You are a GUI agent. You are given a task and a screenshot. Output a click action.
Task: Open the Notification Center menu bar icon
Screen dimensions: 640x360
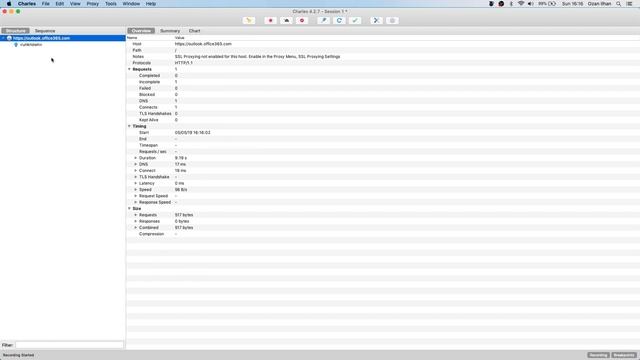click(x=630, y=4)
